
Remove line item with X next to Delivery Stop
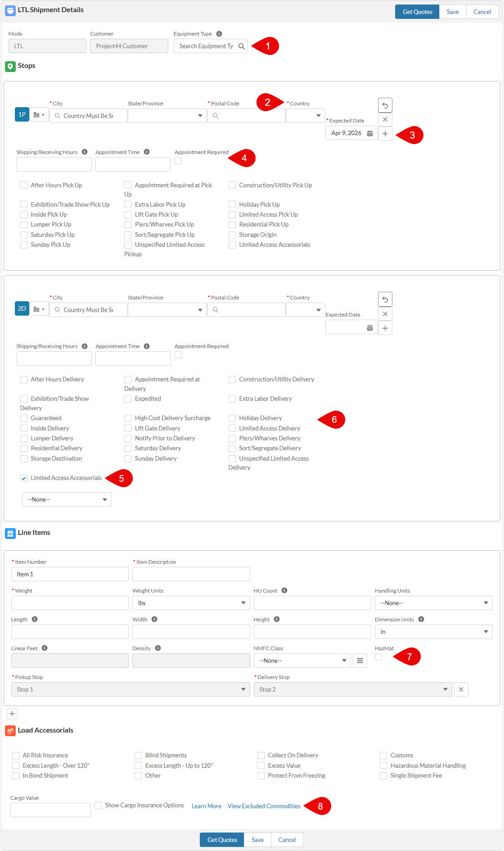(x=461, y=689)
